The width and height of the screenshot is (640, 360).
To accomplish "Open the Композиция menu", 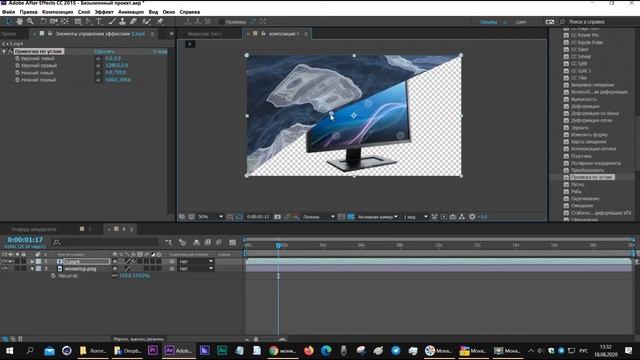I will 58,12.
